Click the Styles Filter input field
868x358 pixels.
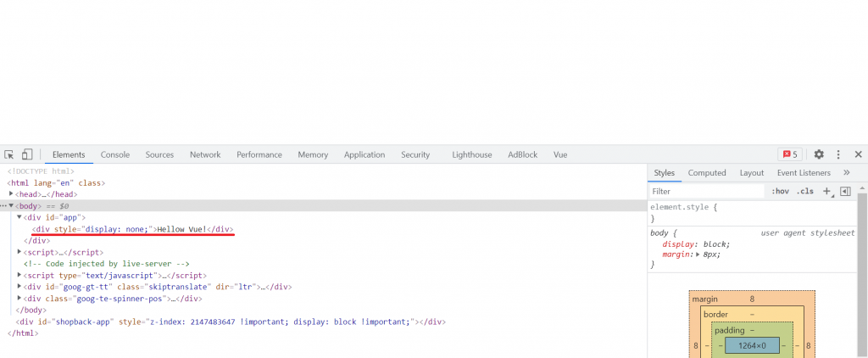pyautogui.click(x=707, y=191)
